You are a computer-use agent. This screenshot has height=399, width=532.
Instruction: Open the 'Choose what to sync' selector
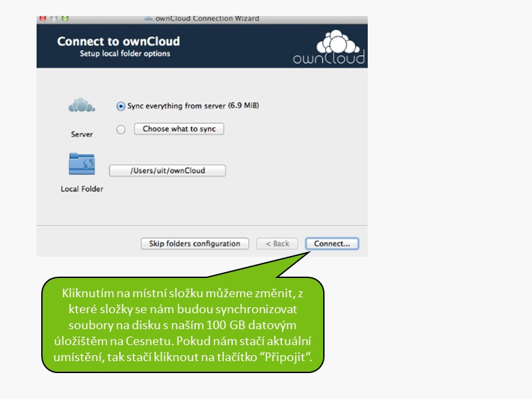click(179, 129)
